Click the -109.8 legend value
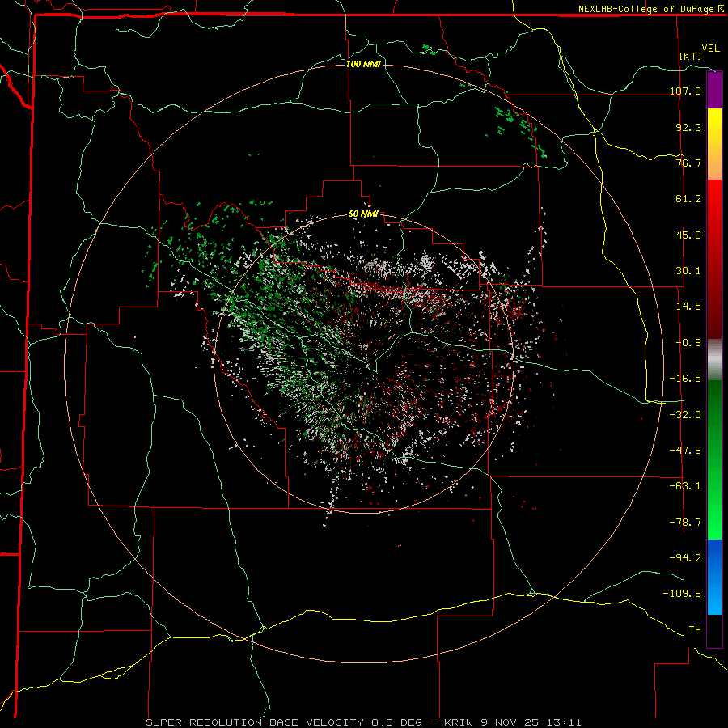The height and width of the screenshot is (728, 728). click(x=682, y=594)
